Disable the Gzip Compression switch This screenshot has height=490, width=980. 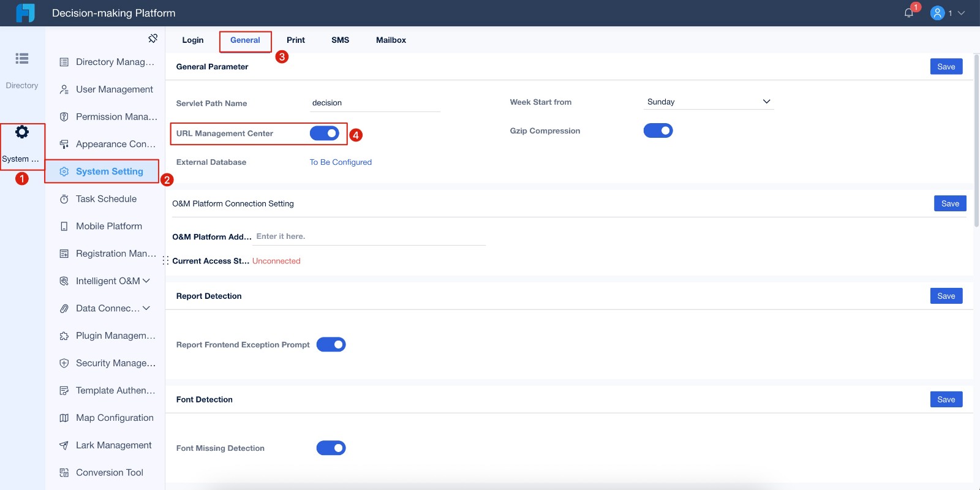point(658,130)
